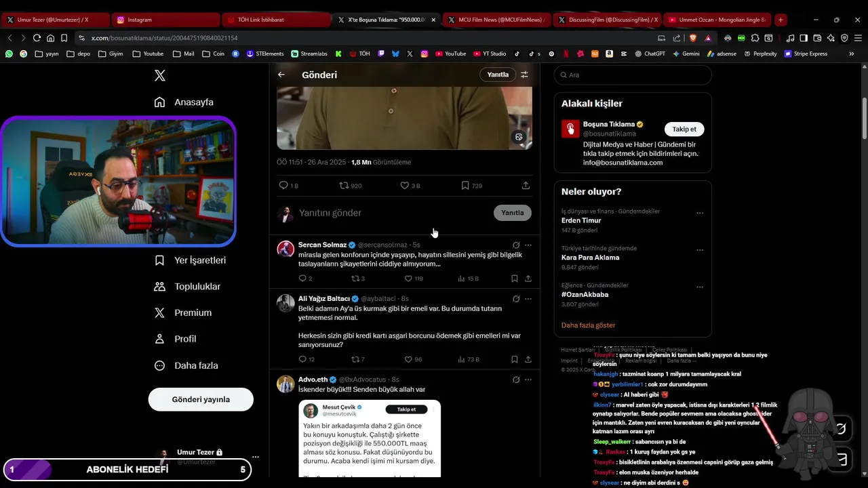Image resolution: width=868 pixels, height=488 pixels.
Task: Open more options on Ali Yağız Baltacı reply
Action: point(528,299)
